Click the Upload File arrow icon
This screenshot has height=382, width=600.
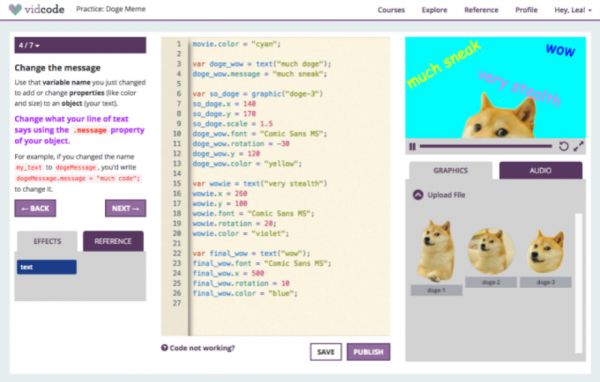418,195
